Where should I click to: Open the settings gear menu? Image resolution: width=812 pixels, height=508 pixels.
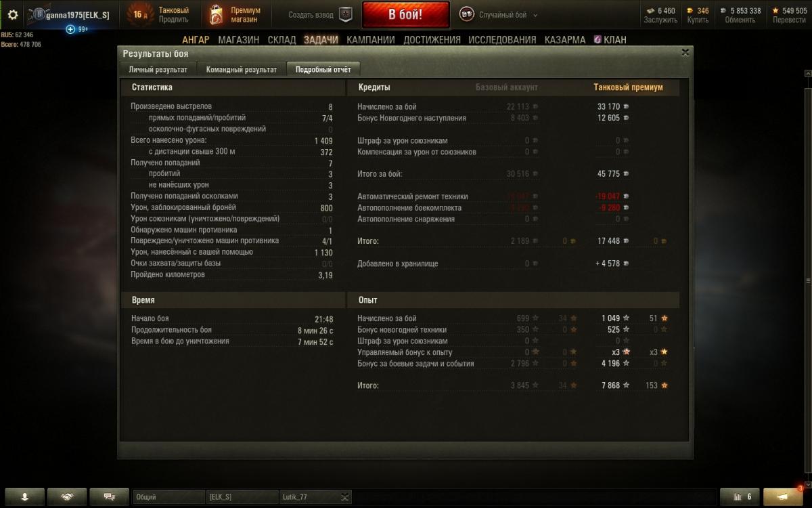12,14
